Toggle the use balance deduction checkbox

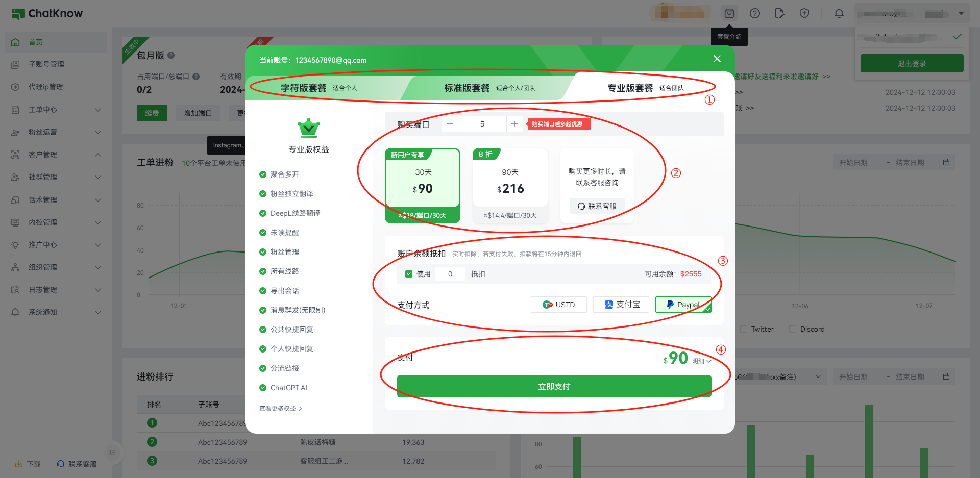click(x=409, y=274)
